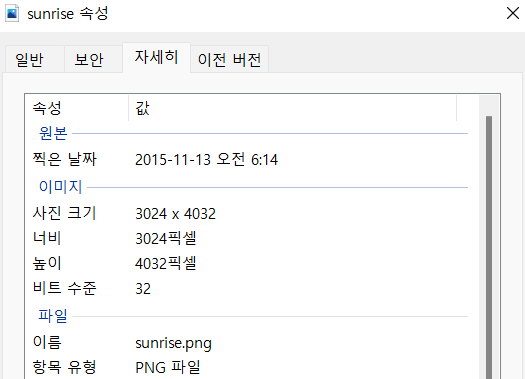Select the 너비 property label

47,238
